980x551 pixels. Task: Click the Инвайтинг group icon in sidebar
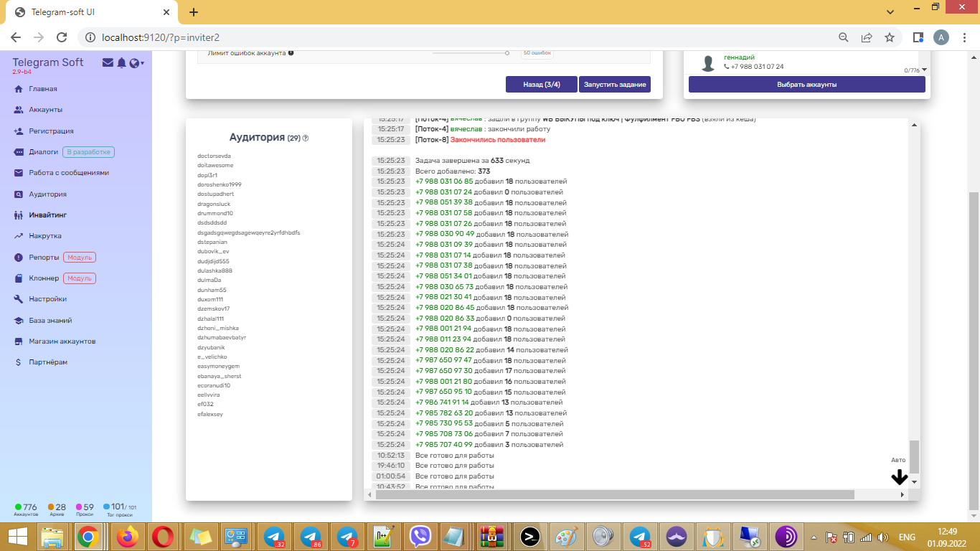[19, 215]
